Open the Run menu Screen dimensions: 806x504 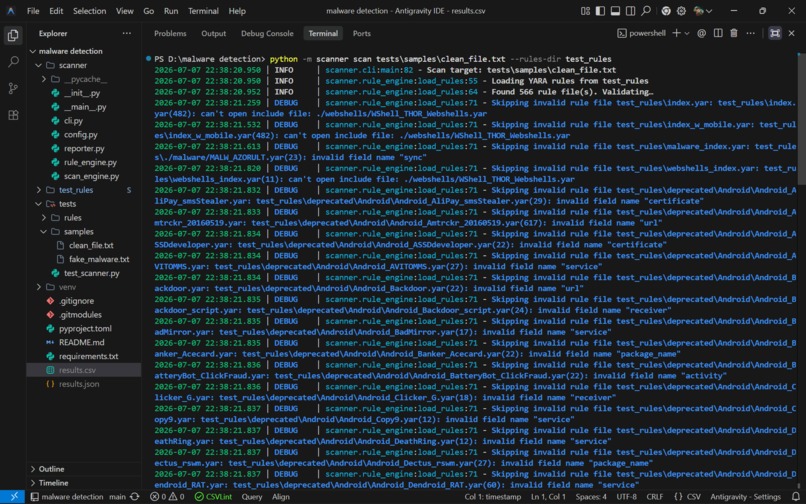tap(171, 11)
